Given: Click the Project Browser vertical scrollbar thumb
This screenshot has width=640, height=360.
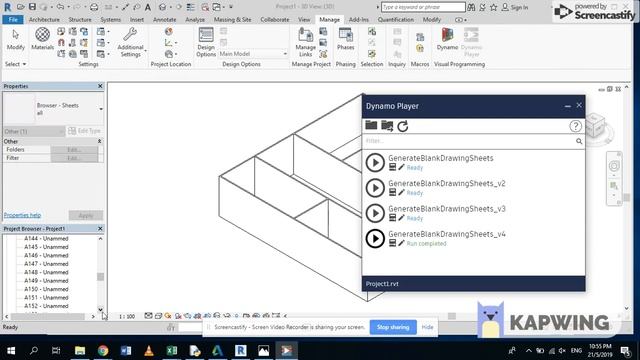Looking at the screenshot, I should click(100, 277).
